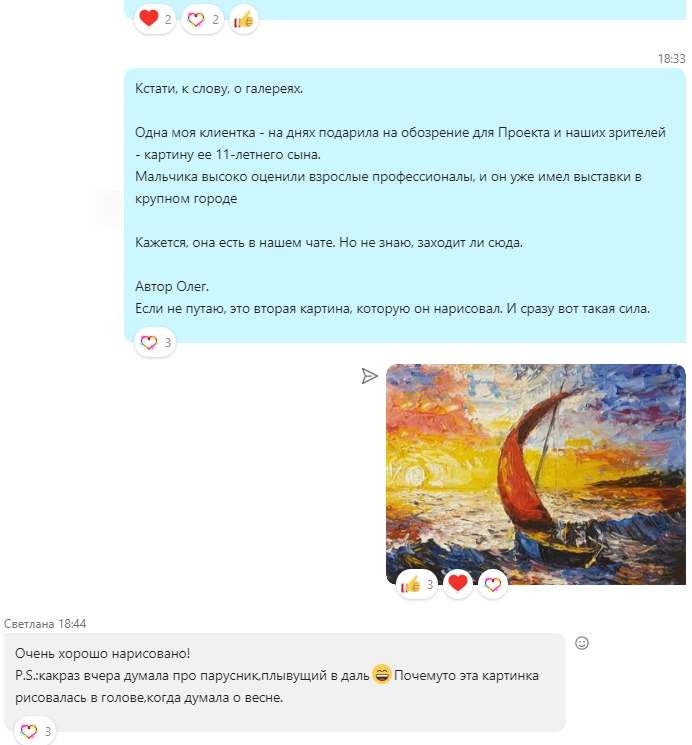Click heart reaction under the galleries message
692x745 pixels.
(155, 342)
